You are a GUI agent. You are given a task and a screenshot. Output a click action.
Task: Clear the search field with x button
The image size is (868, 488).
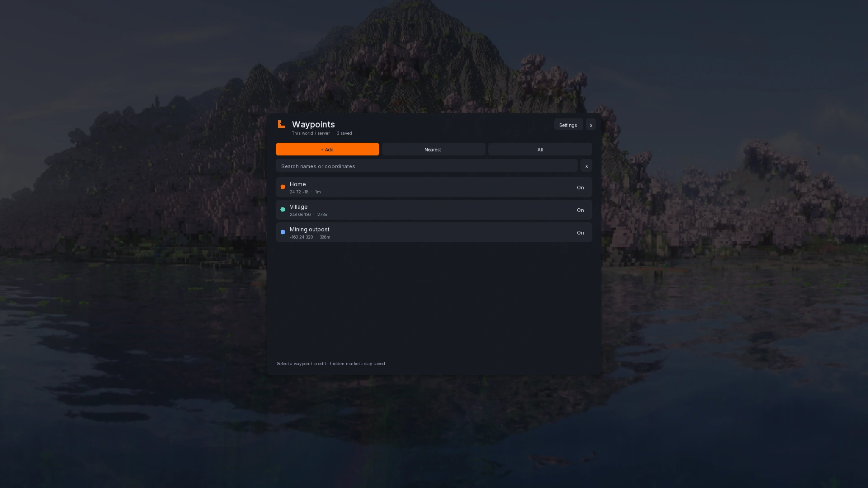point(586,166)
